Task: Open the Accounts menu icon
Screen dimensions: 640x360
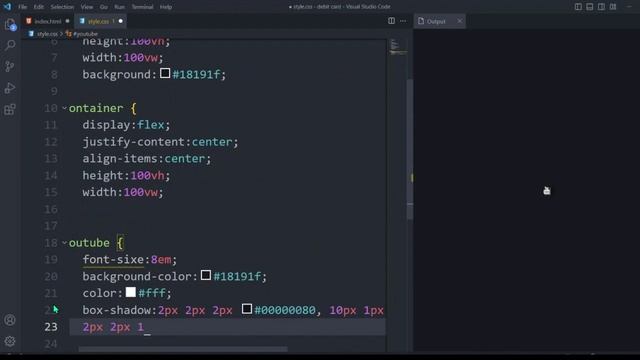Action: click(10, 320)
